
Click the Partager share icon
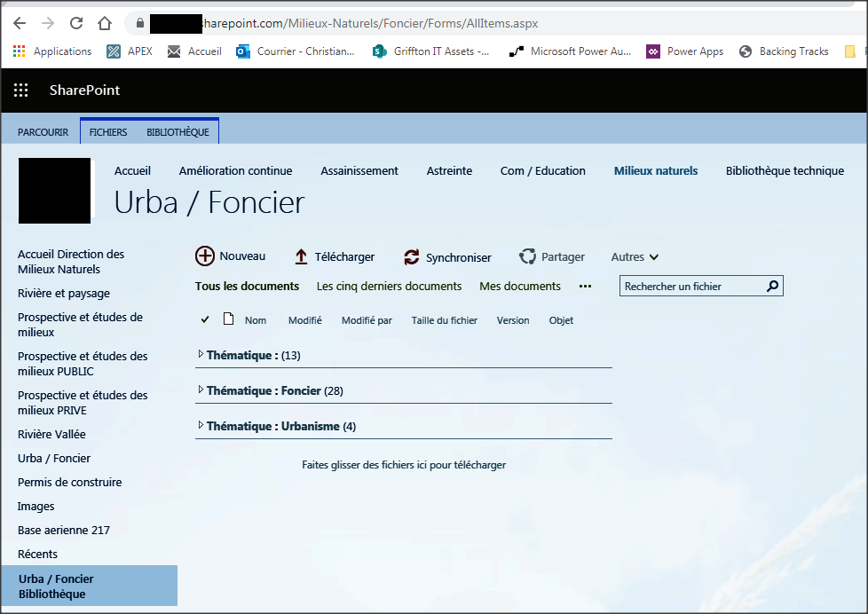(x=527, y=256)
